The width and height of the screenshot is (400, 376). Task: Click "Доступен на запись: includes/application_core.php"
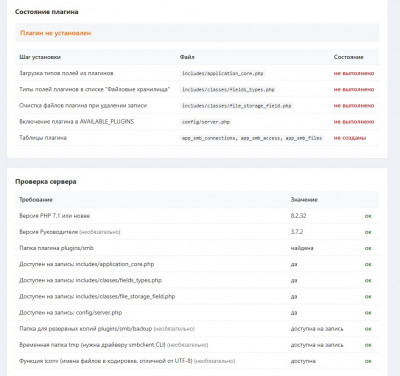click(x=87, y=264)
